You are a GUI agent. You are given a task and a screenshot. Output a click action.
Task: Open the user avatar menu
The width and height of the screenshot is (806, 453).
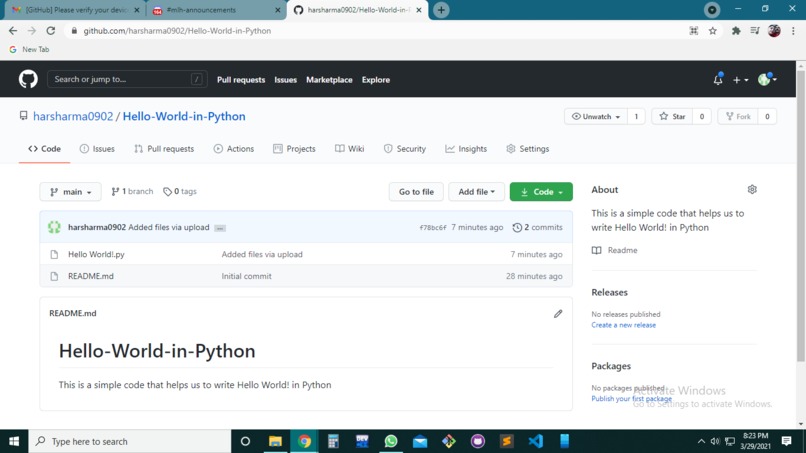click(767, 79)
